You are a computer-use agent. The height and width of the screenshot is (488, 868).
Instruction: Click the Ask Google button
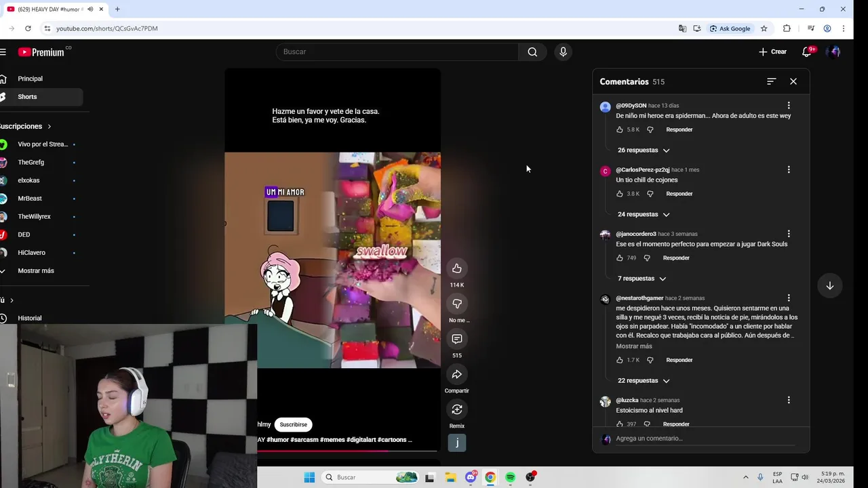pyautogui.click(x=730, y=28)
